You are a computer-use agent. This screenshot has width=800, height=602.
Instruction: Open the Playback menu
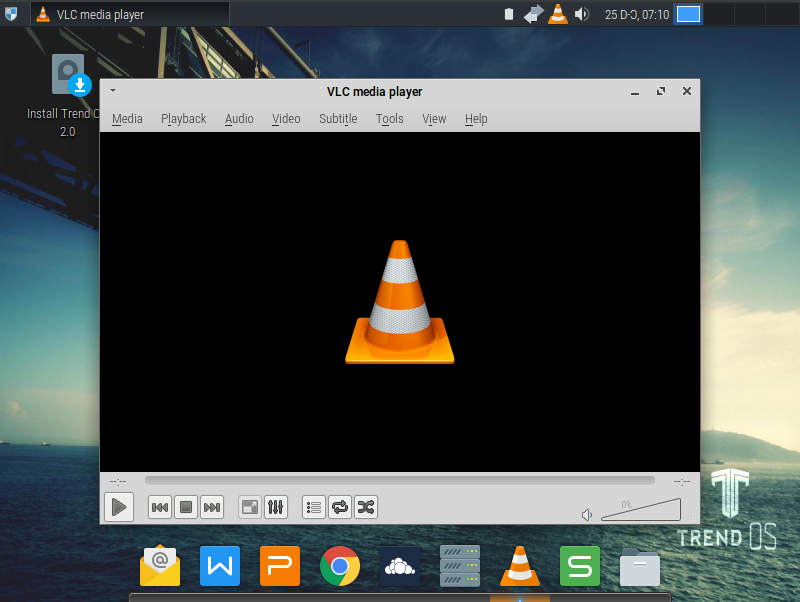coord(183,118)
